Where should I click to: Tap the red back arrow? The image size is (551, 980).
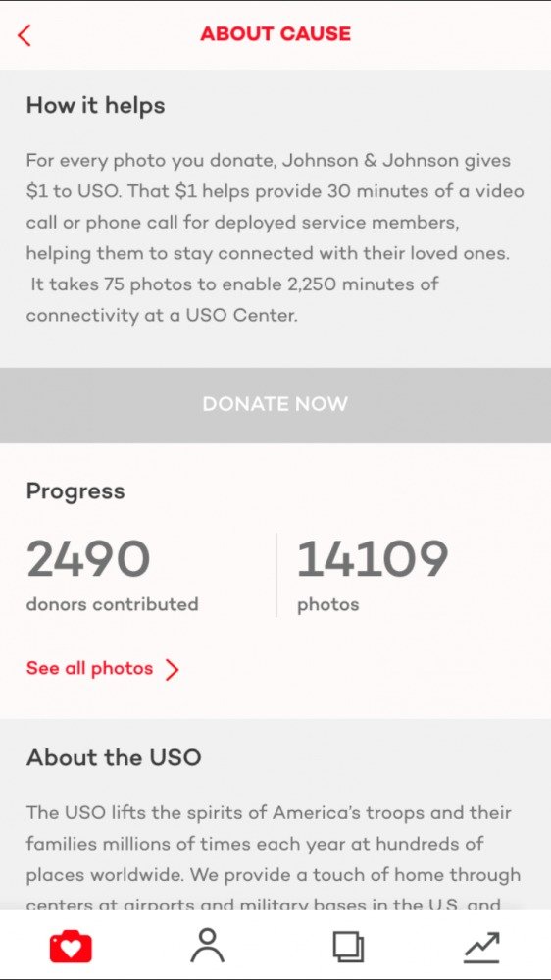(25, 35)
